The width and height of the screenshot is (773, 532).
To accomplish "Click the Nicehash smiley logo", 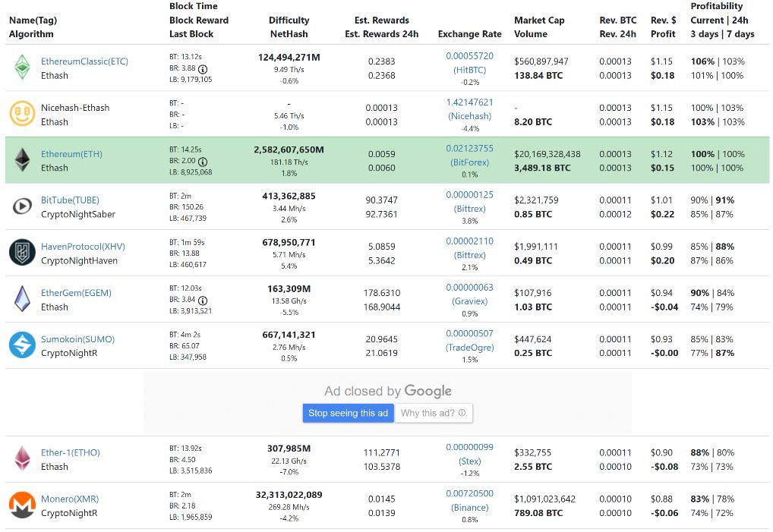I will 22,113.
